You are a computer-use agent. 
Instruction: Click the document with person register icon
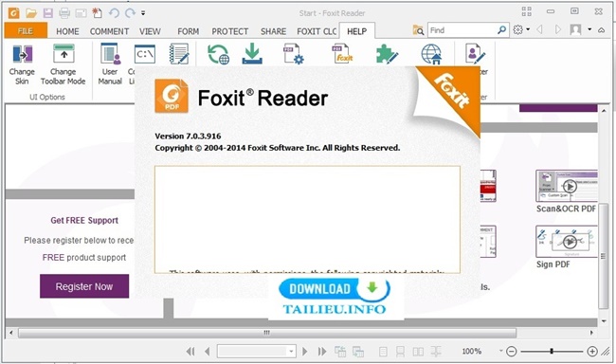click(x=475, y=54)
